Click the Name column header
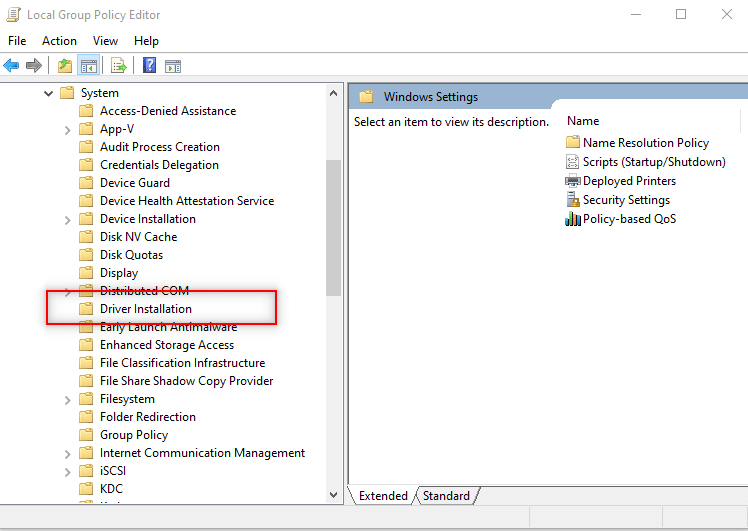 [x=583, y=121]
